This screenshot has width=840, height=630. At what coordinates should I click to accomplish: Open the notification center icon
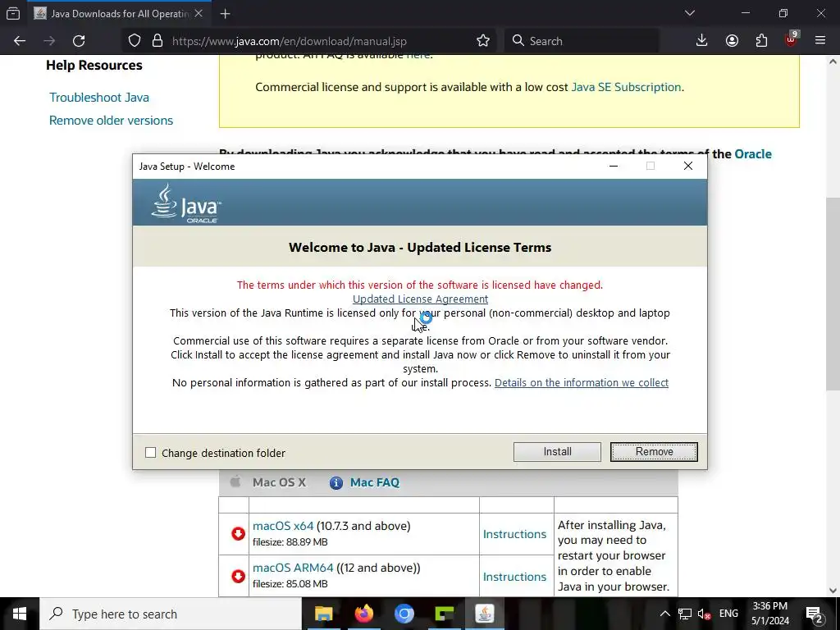[814, 614]
